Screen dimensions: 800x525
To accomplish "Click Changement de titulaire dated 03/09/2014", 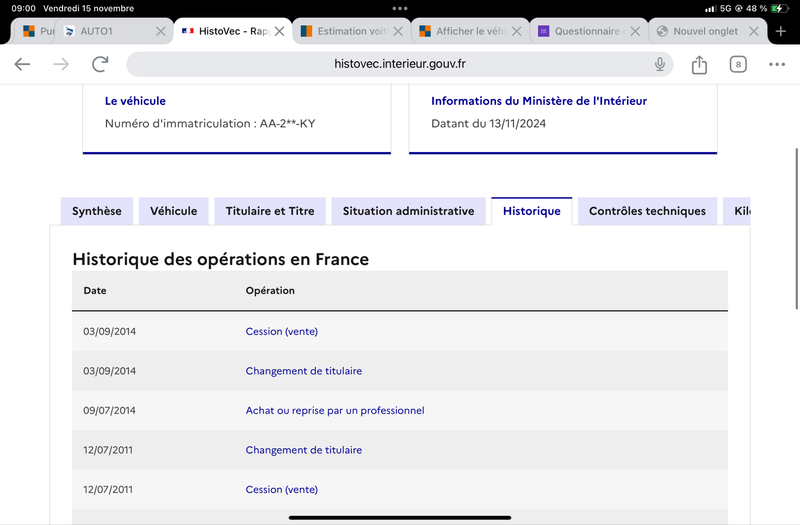I will 304,371.
